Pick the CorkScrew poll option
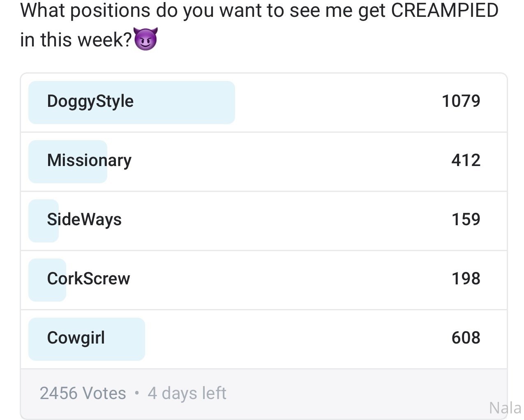Screen dimensions: 524x420 tap(263, 280)
